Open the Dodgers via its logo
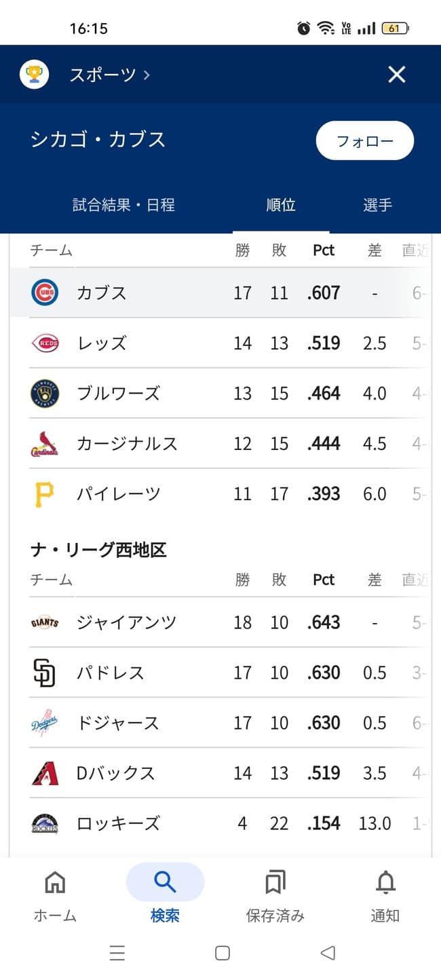This screenshot has height=980, width=441. (x=43, y=722)
